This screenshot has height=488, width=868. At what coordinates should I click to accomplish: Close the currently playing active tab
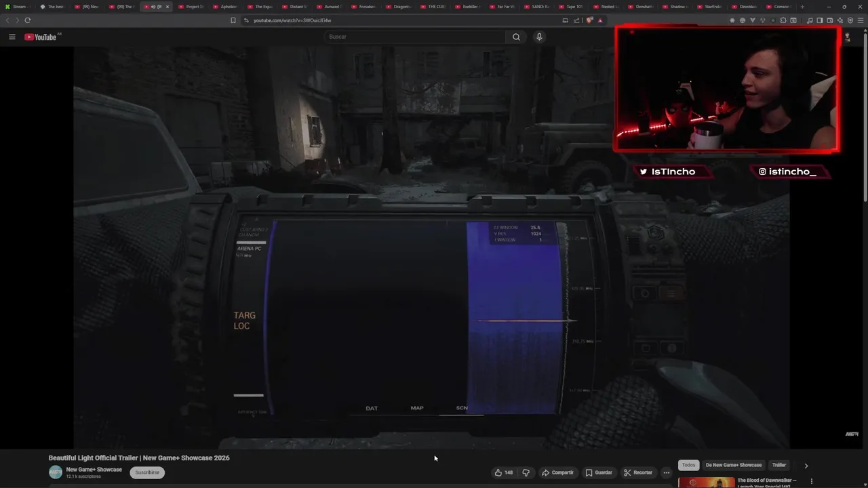click(x=167, y=7)
